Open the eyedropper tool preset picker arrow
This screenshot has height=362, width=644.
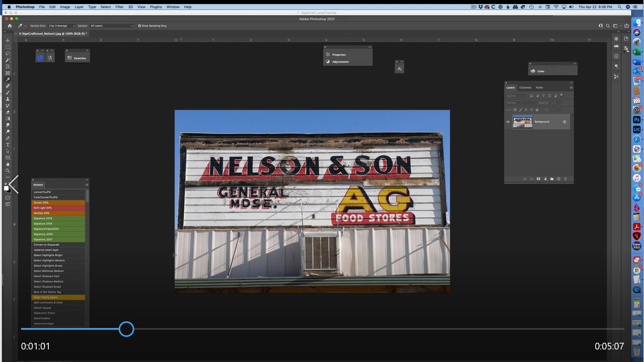pyautogui.click(x=26, y=26)
